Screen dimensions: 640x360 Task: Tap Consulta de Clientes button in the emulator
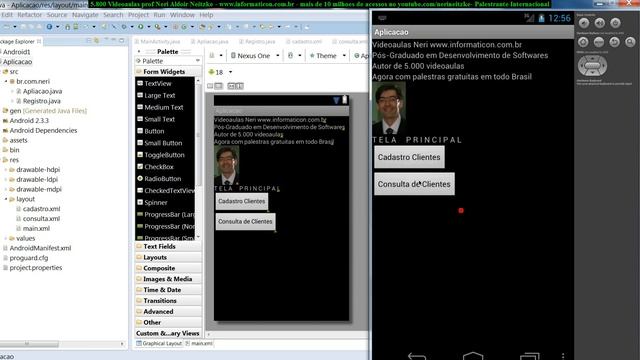pyautogui.click(x=414, y=184)
